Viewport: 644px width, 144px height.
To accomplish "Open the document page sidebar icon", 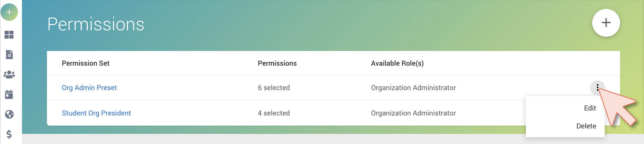I will click(9, 54).
